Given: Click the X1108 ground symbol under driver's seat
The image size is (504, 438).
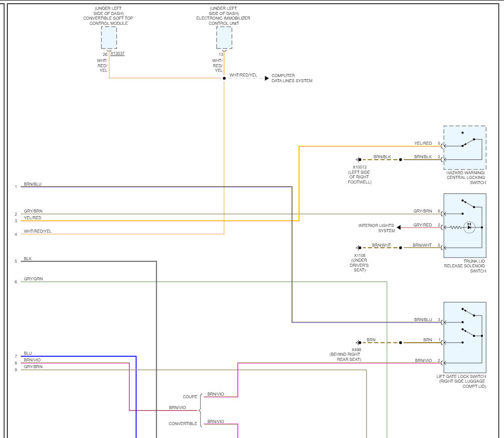Looking at the screenshot, I should click(359, 248).
